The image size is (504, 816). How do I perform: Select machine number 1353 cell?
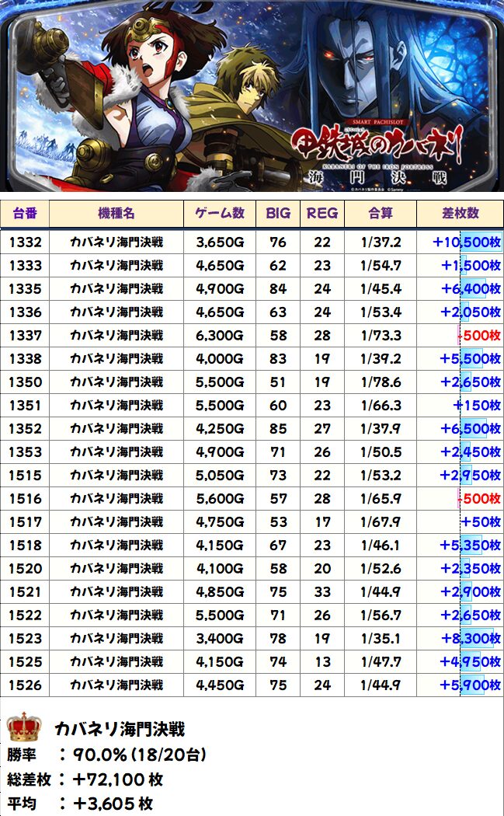click(25, 452)
